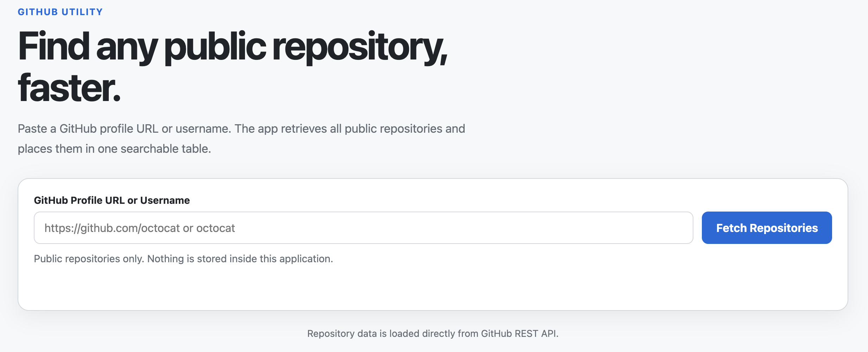The width and height of the screenshot is (868, 352).
Task: Click the 'Paste a GitHub profile URL' description paragraph
Action: click(x=241, y=139)
